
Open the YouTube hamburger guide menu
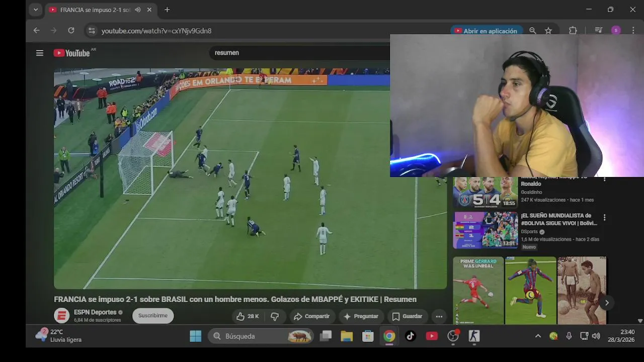point(40,53)
